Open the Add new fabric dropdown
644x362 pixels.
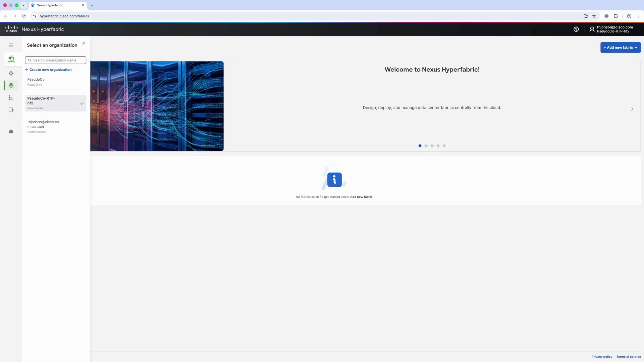(621, 48)
